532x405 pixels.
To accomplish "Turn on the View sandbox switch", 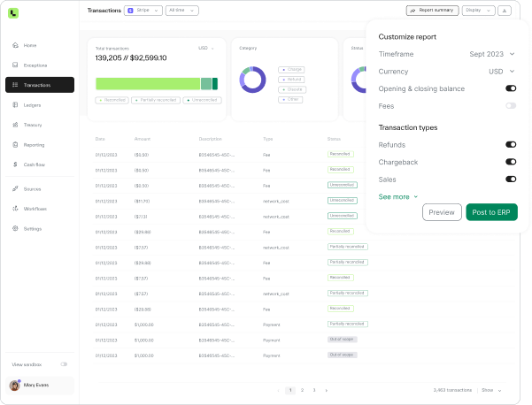I will 64,364.
